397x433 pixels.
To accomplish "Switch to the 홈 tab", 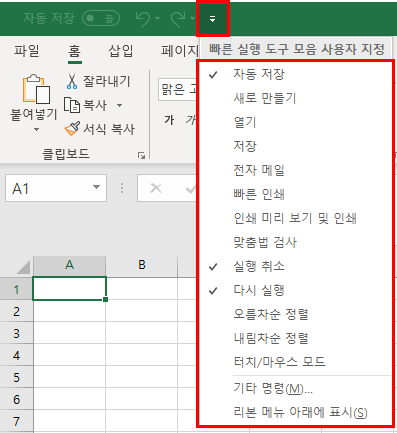I will tap(74, 51).
